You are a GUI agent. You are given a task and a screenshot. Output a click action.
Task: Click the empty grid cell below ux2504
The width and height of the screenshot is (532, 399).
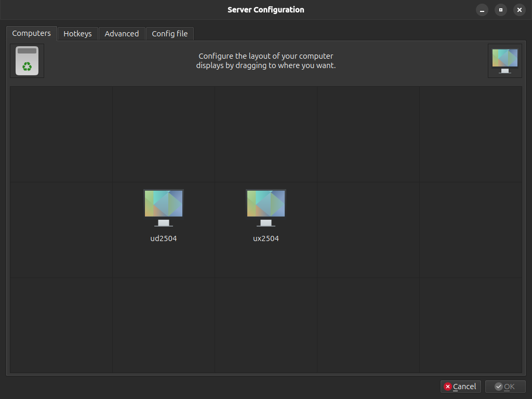coord(265,324)
